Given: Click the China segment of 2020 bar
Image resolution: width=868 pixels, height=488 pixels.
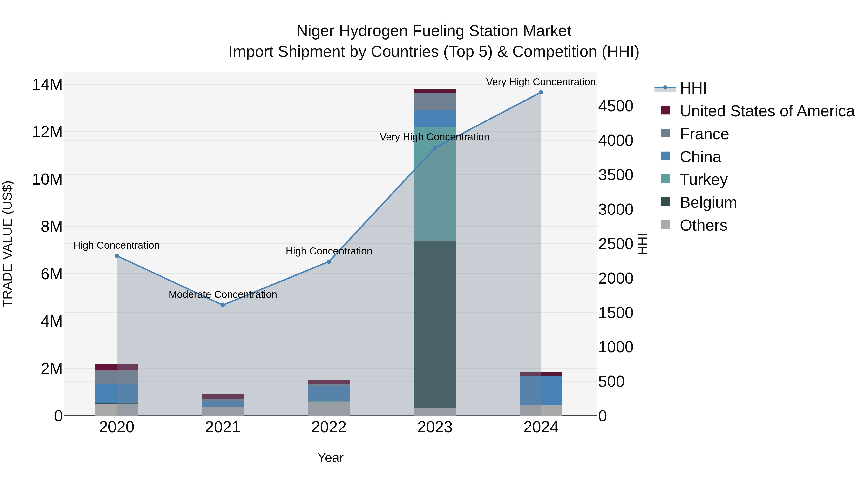Looking at the screenshot, I should (x=117, y=393).
